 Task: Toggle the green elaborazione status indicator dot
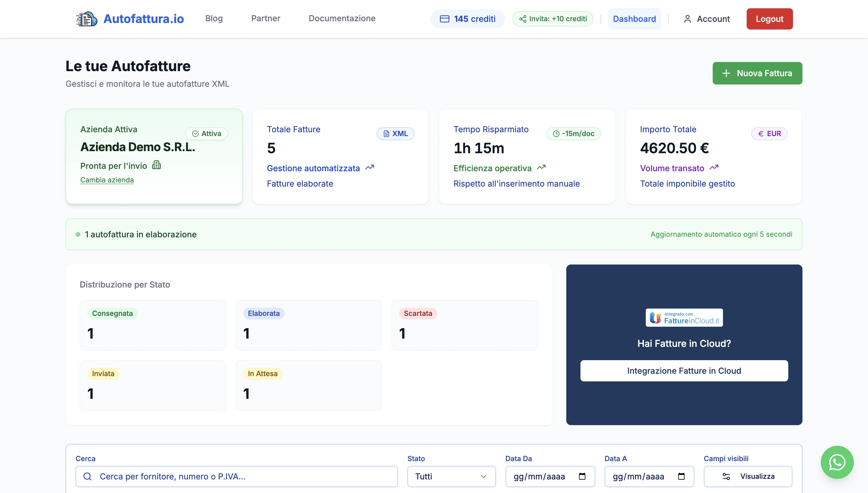click(x=78, y=234)
